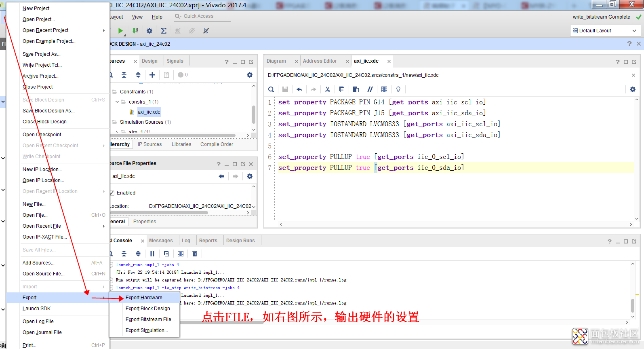
Task: Pause Tcl Console output
Action: (152, 254)
